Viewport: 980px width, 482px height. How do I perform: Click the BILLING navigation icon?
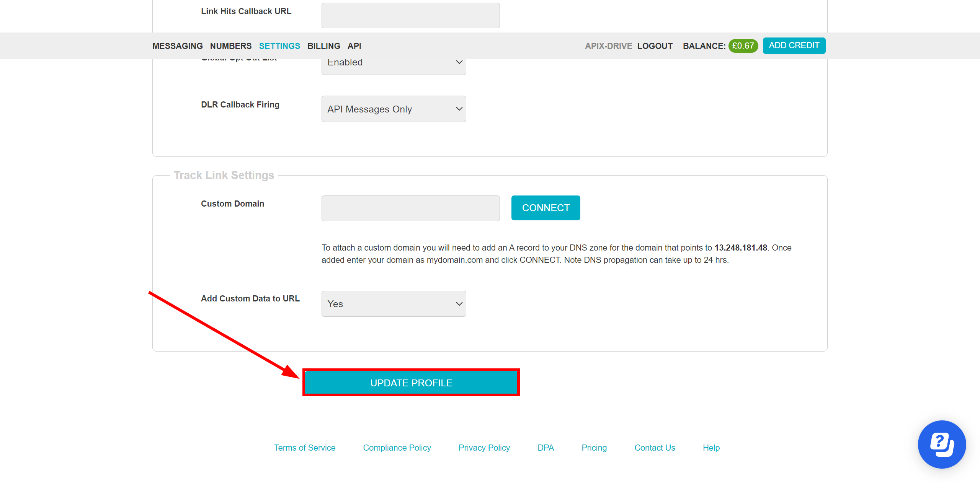tap(322, 46)
